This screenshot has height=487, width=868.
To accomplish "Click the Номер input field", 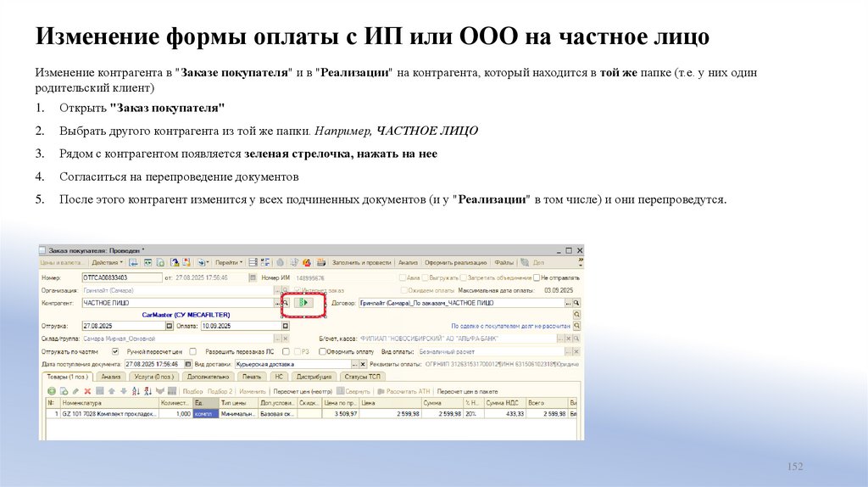I will click(x=122, y=277).
